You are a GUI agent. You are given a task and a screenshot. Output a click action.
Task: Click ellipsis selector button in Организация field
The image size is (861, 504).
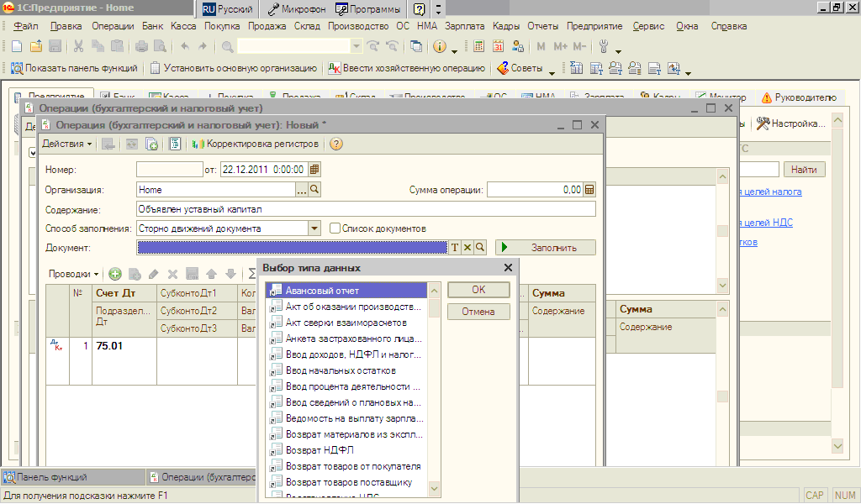click(302, 190)
